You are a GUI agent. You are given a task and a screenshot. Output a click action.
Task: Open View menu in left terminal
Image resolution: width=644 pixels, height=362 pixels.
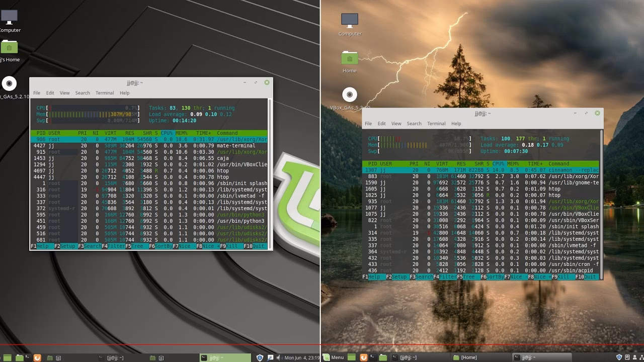65,93
